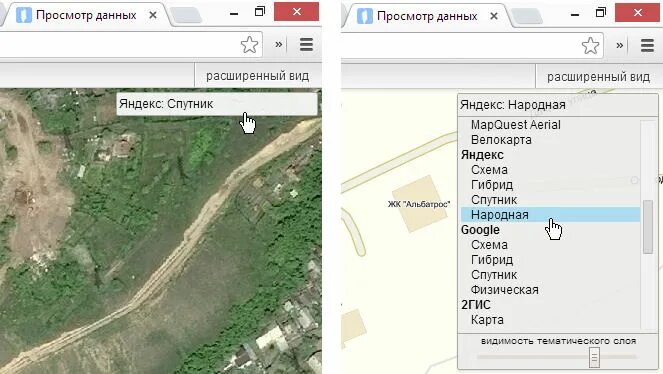Screen dimensions: 663x374
Task: Bookmark the page in the left window
Action: click(x=249, y=45)
